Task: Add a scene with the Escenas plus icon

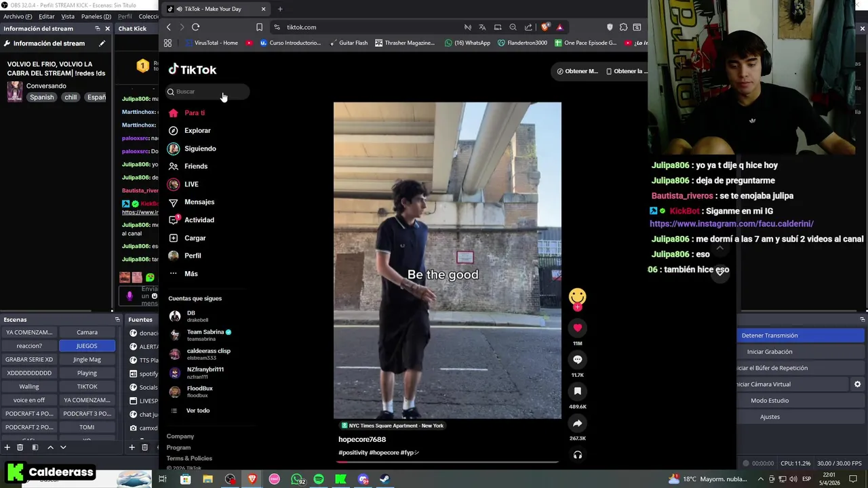Action: (x=7, y=447)
